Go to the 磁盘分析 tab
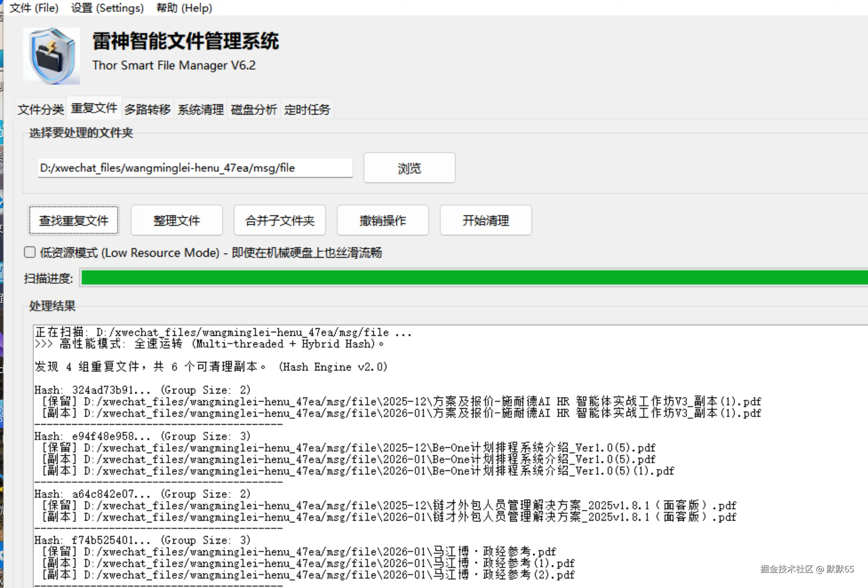This screenshot has height=588, width=868. (x=254, y=109)
